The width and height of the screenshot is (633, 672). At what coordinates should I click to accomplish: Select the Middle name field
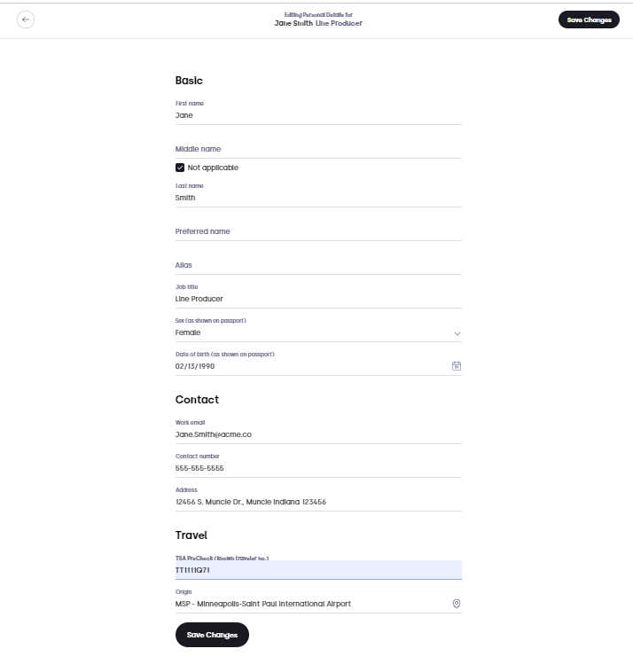click(318, 149)
